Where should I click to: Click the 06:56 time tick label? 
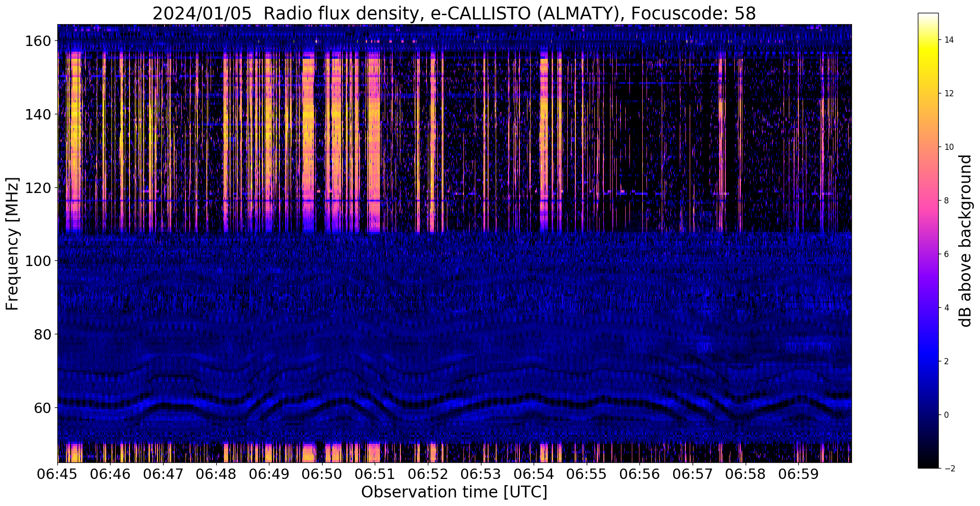(640, 474)
